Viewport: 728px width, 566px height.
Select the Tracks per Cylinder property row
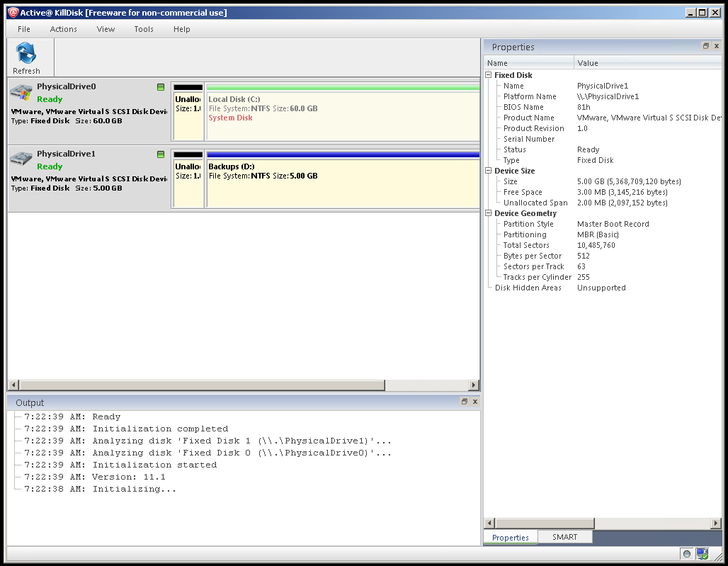click(603, 278)
